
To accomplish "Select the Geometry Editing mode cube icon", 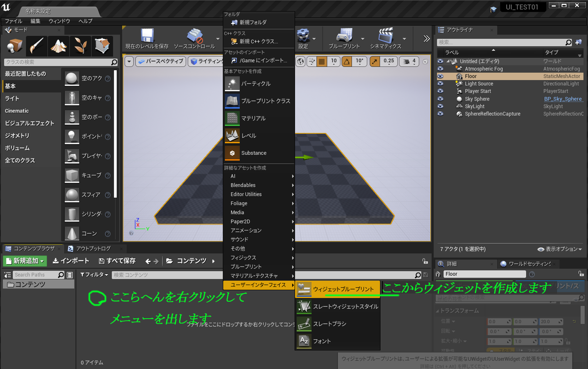I will point(102,46).
